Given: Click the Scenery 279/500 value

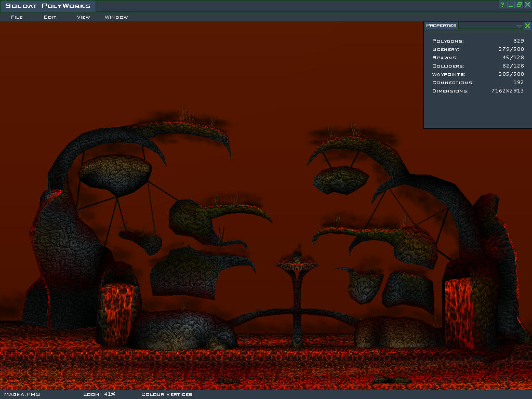Looking at the screenshot, I should [x=511, y=49].
